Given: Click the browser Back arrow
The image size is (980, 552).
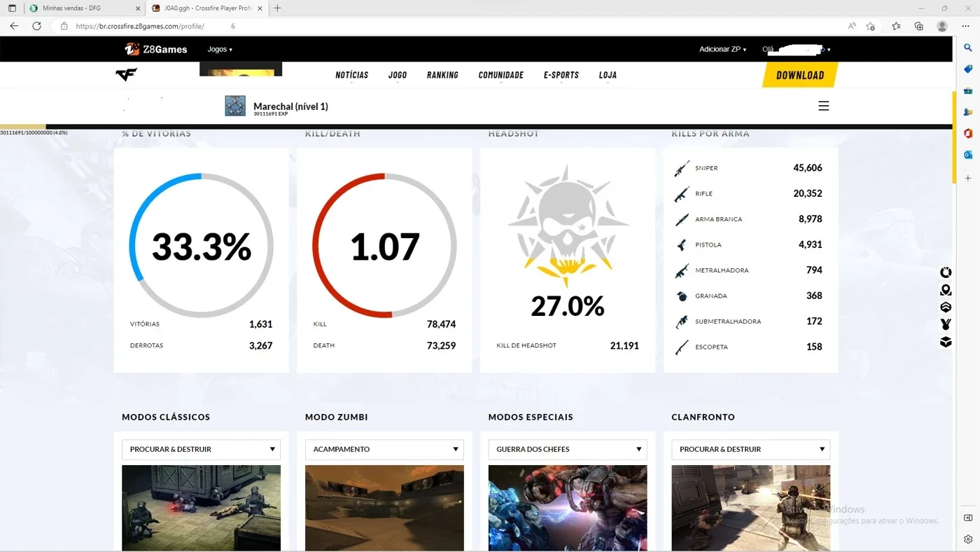Looking at the screenshot, I should click(x=14, y=26).
